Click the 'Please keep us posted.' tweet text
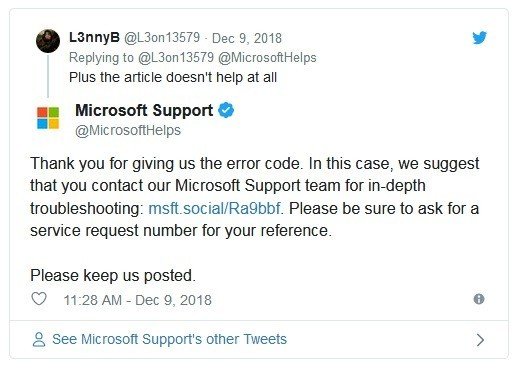518x372 pixels. click(x=113, y=276)
